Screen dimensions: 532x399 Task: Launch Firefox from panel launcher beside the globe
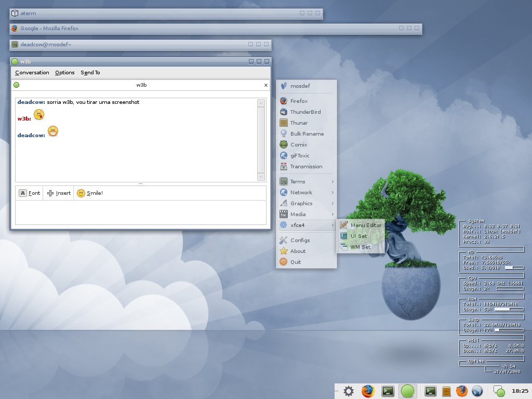461,391
